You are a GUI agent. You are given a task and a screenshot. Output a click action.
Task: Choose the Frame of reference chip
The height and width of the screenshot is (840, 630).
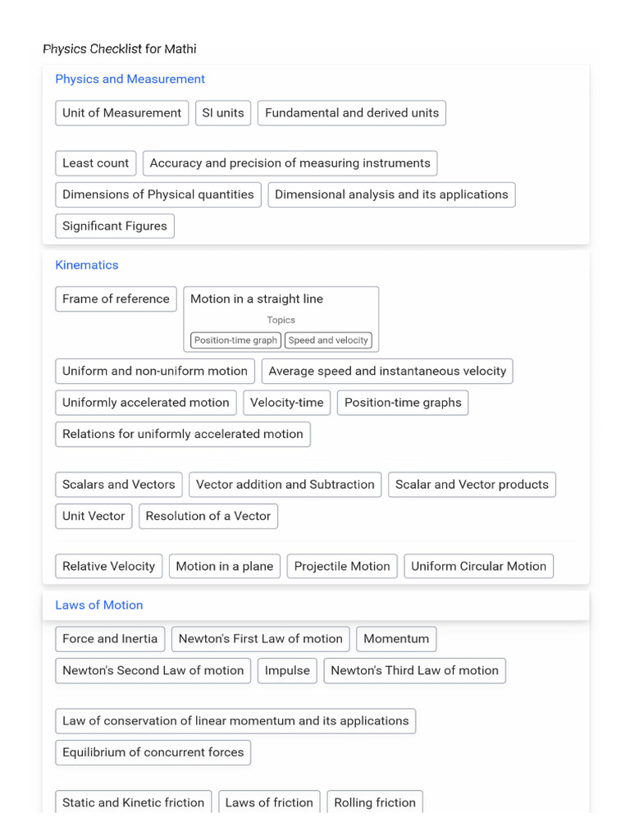click(x=116, y=299)
